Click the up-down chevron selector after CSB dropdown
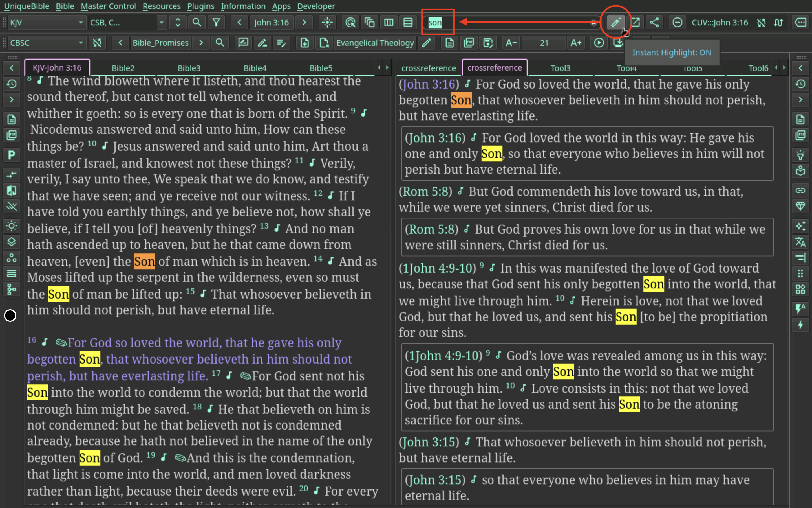812x508 pixels. (x=178, y=23)
